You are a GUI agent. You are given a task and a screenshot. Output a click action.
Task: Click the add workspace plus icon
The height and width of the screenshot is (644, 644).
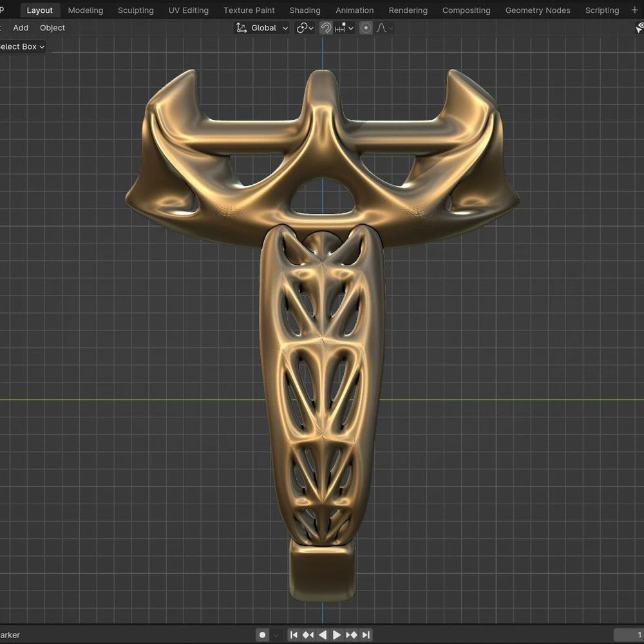[634, 10]
